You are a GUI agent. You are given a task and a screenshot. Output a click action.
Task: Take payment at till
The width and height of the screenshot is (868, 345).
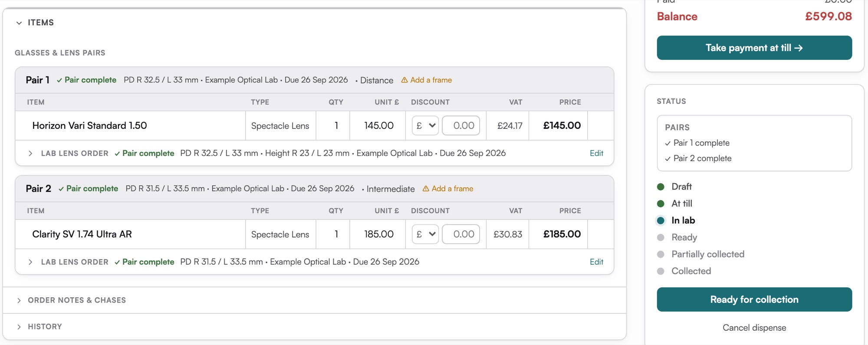click(x=754, y=48)
